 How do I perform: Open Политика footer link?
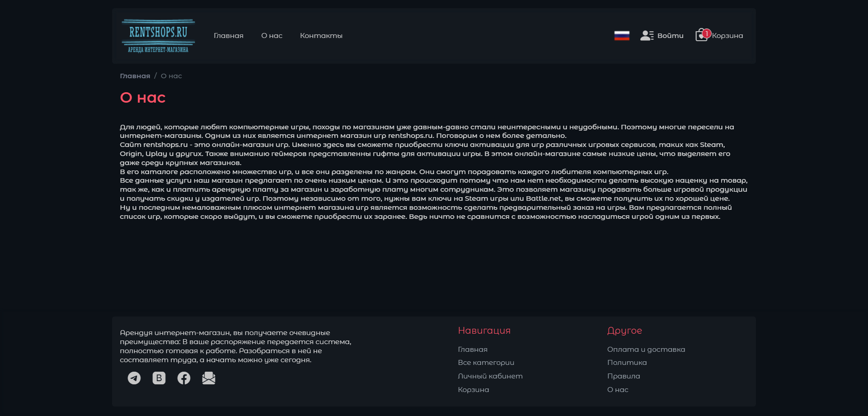[627, 363]
